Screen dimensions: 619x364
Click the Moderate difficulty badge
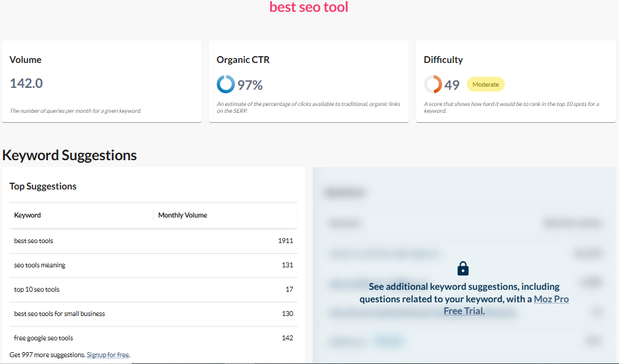pyautogui.click(x=485, y=84)
